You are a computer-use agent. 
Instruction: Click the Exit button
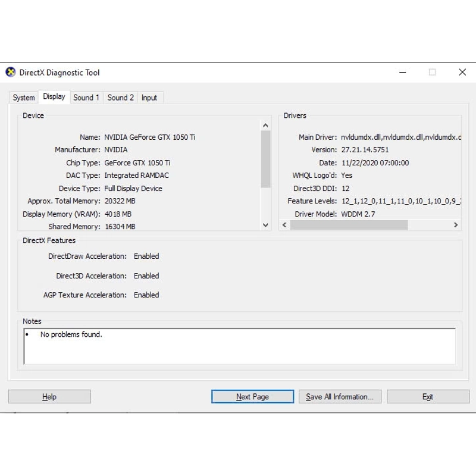(428, 397)
